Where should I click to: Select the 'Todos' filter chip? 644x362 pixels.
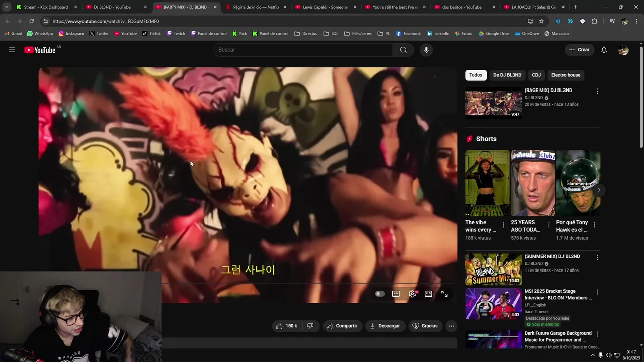point(476,75)
